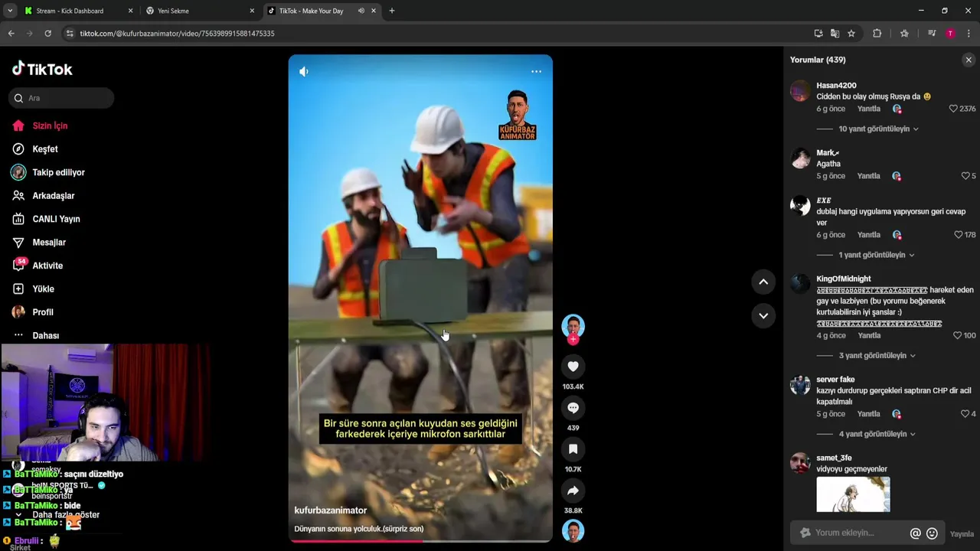Open the image in samet_3fe's comment

coord(853,494)
